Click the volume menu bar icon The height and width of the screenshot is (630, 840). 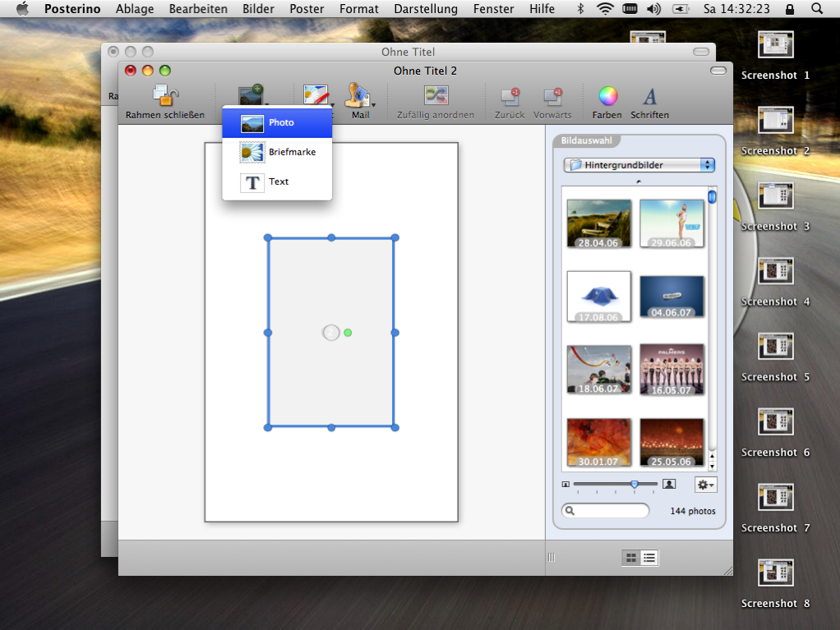[653, 8]
